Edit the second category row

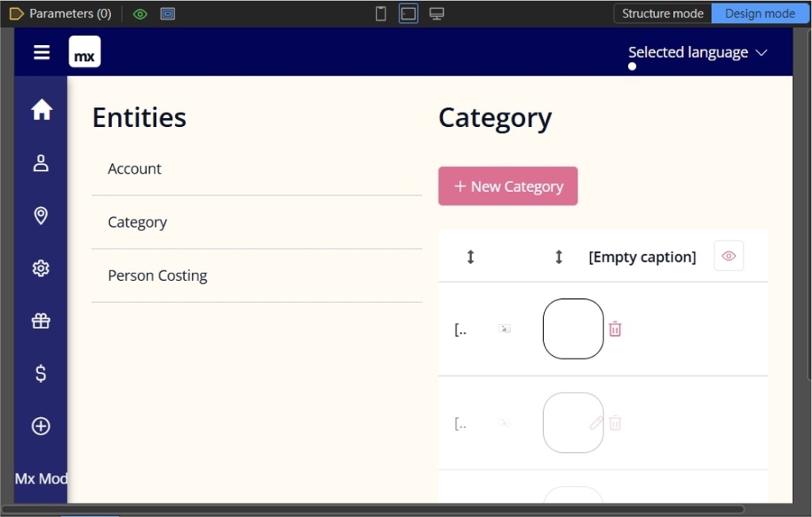596,423
